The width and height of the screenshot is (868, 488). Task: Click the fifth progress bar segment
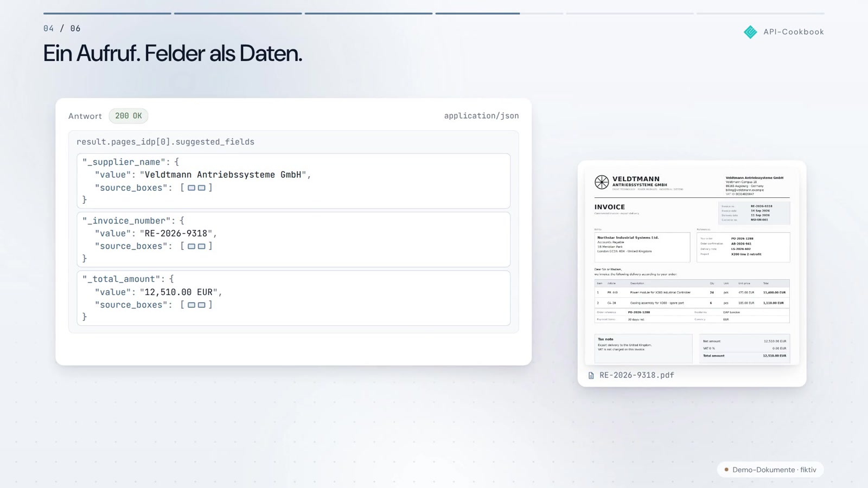630,13
